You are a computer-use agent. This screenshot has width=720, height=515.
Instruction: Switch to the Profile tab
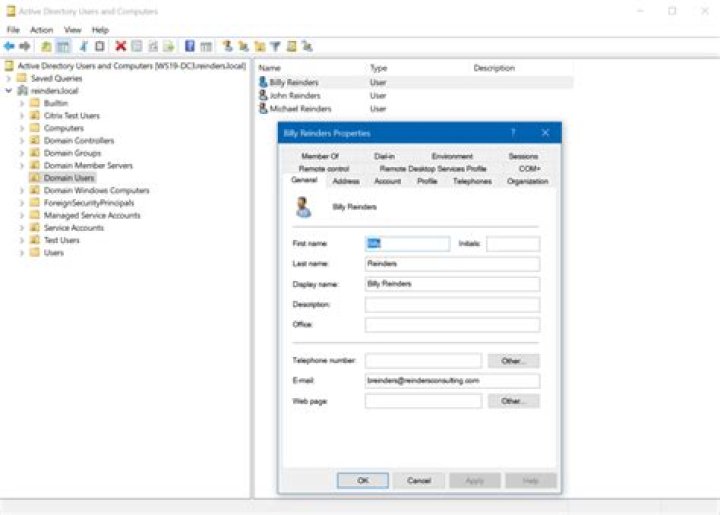[427, 181]
